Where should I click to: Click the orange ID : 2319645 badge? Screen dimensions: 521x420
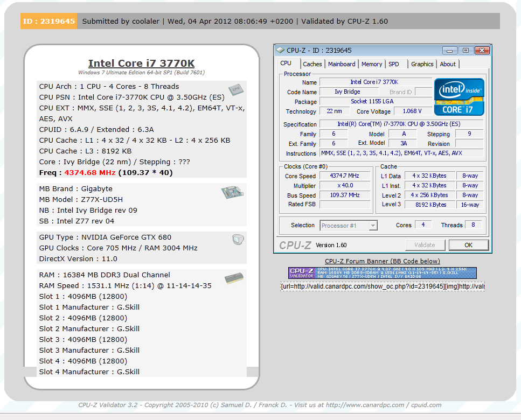48,22
